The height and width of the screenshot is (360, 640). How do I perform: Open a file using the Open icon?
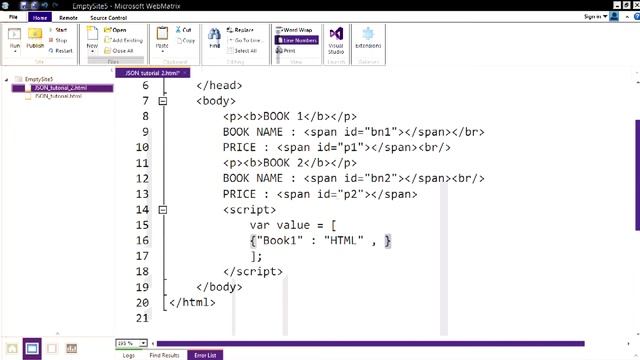115,30
